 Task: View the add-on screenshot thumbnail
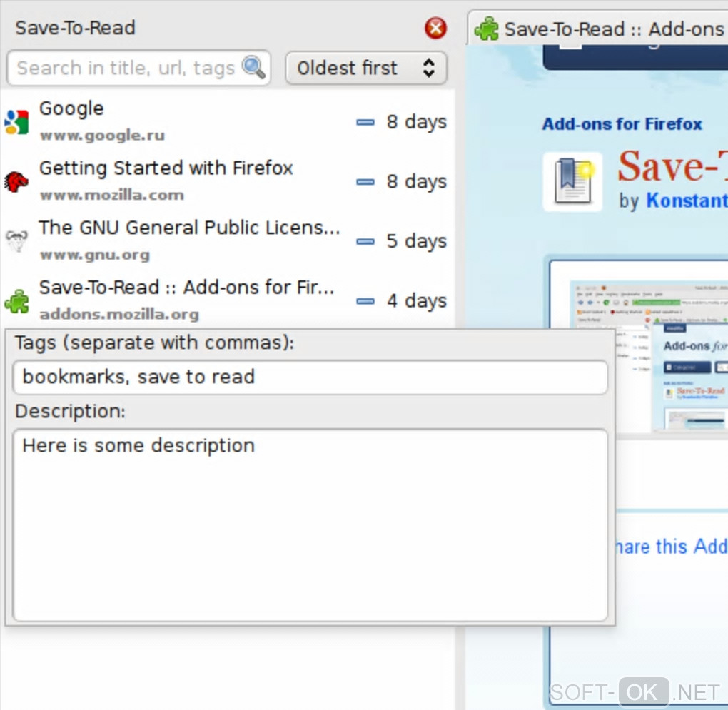[x=649, y=356]
